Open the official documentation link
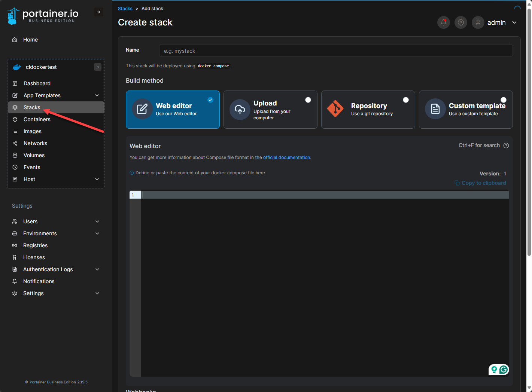This screenshot has width=532, height=392. pyautogui.click(x=286, y=157)
